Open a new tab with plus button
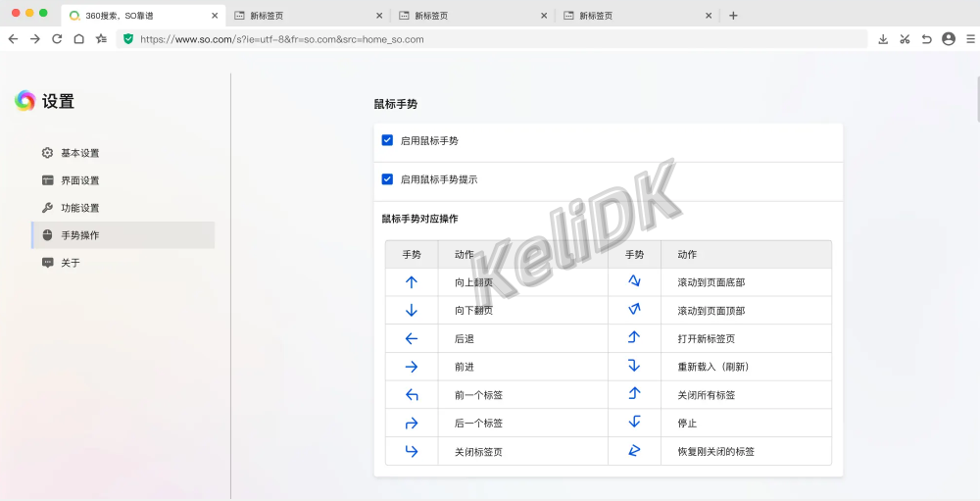 pos(733,16)
